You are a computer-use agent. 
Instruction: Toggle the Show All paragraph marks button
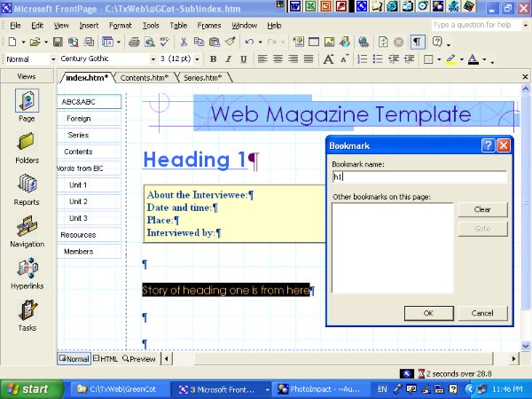pos(417,42)
